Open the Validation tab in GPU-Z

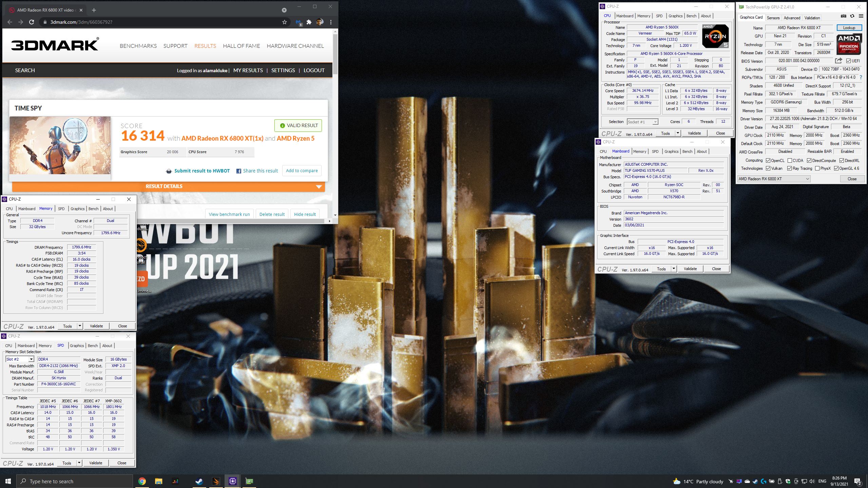[812, 18]
